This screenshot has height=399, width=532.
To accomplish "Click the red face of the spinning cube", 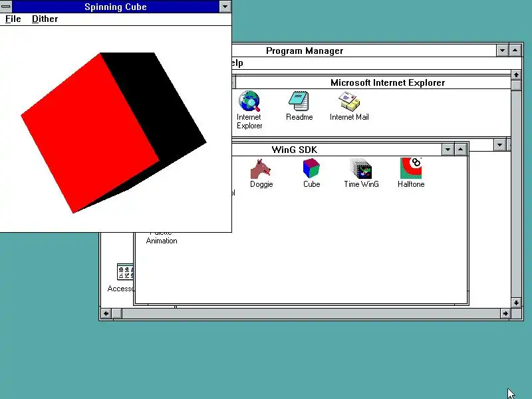I will [90, 132].
